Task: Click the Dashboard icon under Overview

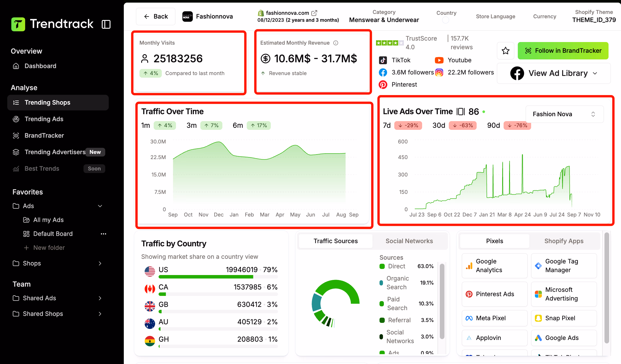Action: [16, 66]
